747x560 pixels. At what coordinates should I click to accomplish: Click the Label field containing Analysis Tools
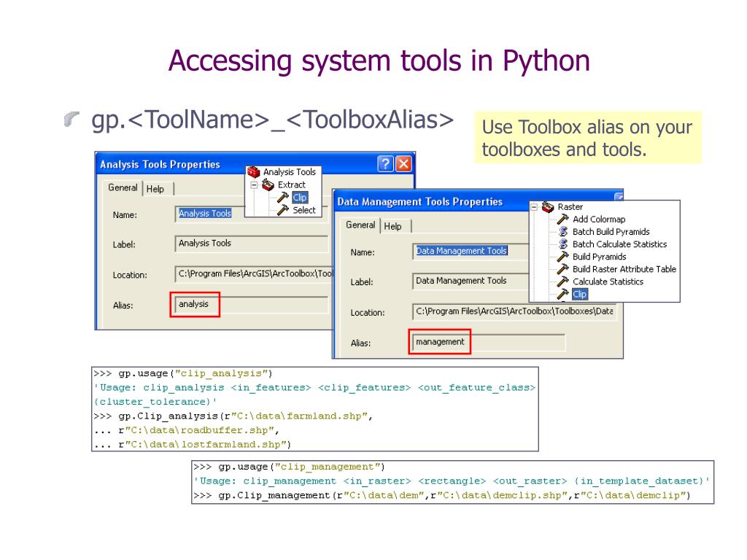pyautogui.click(x=251, y=244)
